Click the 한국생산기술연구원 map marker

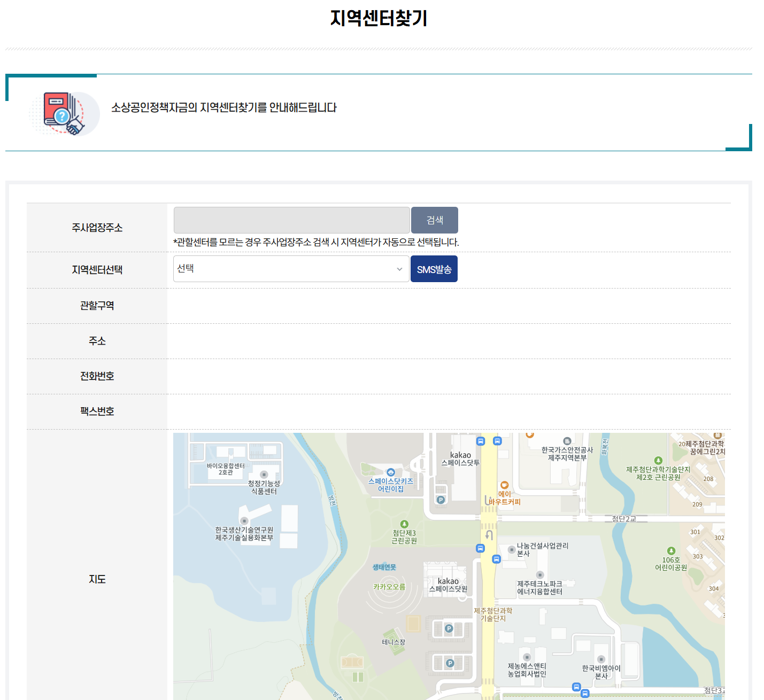click(244, 521)
